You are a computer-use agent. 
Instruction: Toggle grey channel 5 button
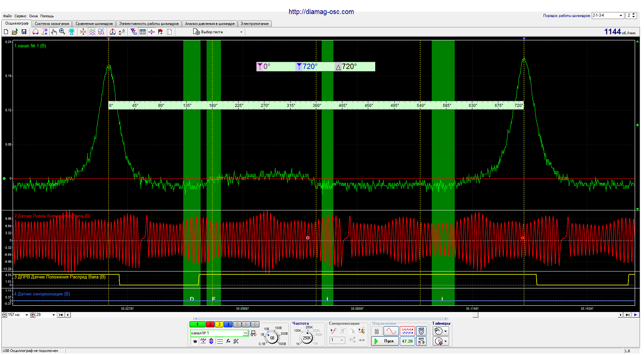coord(237,324)
